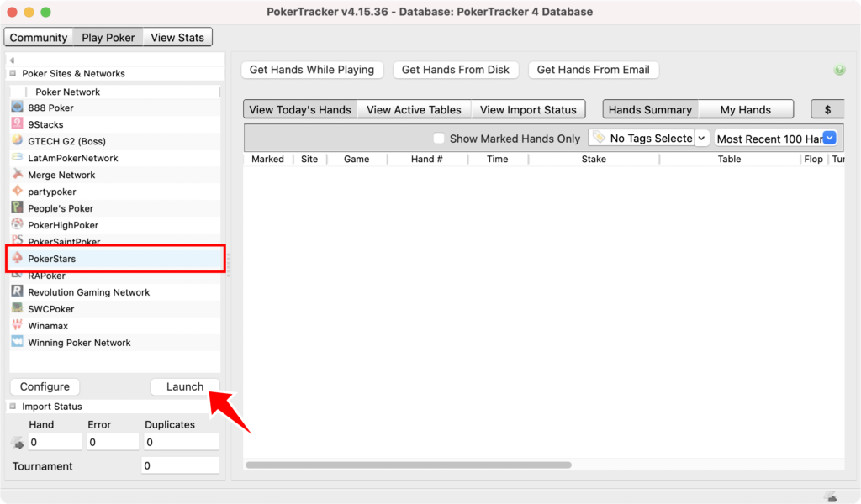Collapse the Poker Sites & Networks section

click(13, 73)
